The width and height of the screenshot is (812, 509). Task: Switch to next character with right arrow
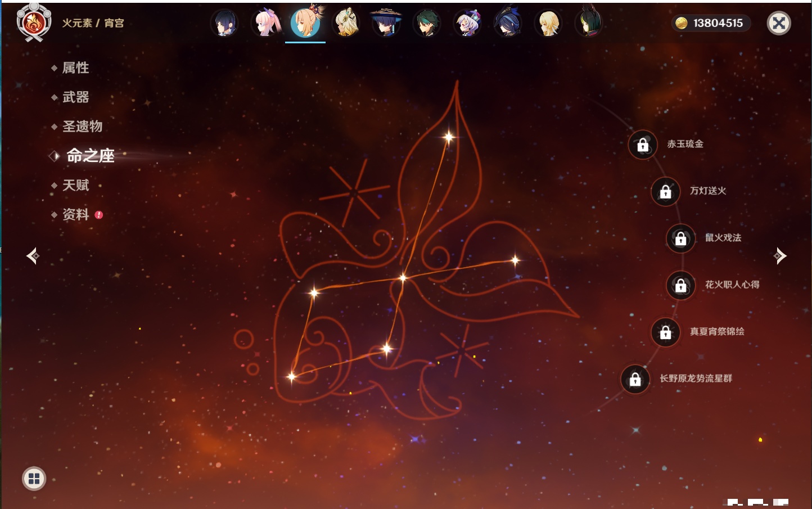point(780,256)
